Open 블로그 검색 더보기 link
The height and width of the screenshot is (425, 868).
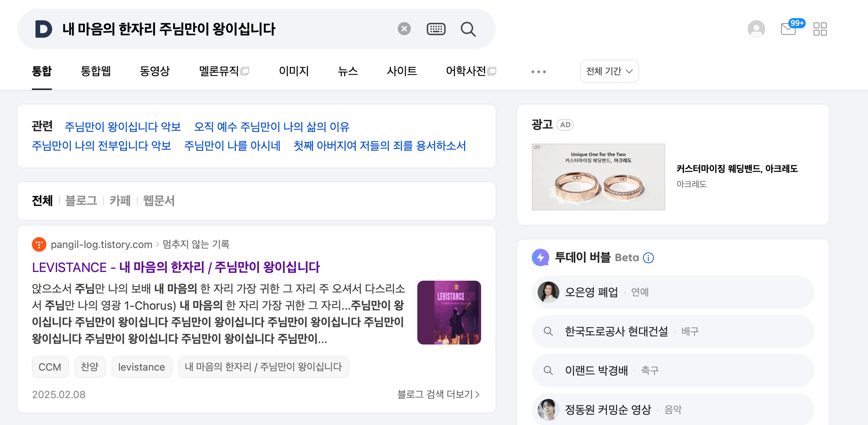coord(439,394)
